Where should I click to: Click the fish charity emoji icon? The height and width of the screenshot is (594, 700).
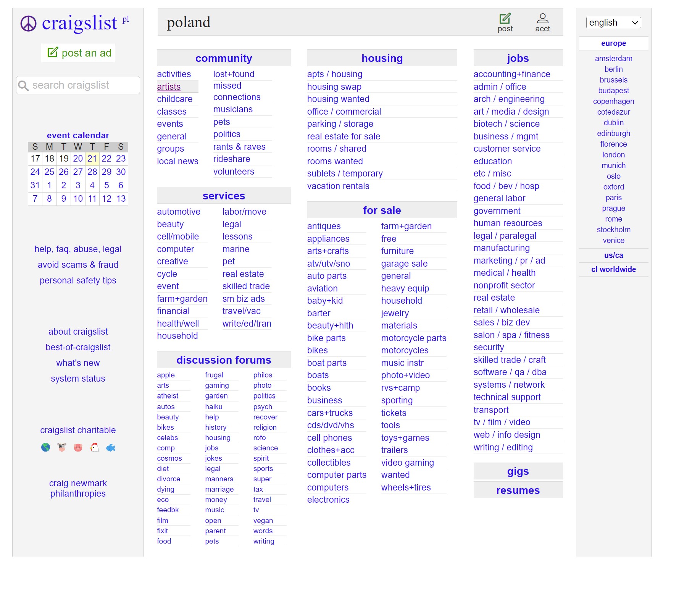(x=111, y=447)
